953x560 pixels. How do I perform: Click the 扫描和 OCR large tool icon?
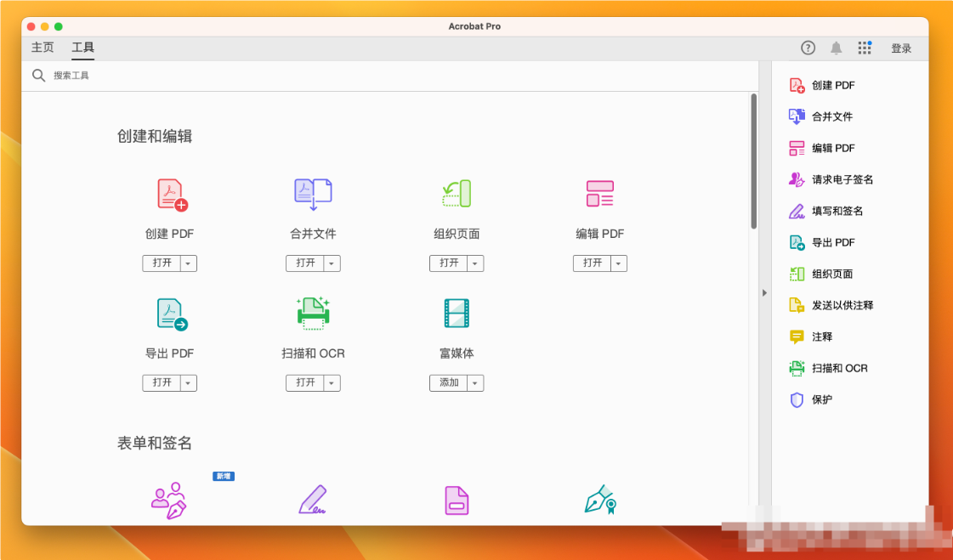tap(313, 314)
